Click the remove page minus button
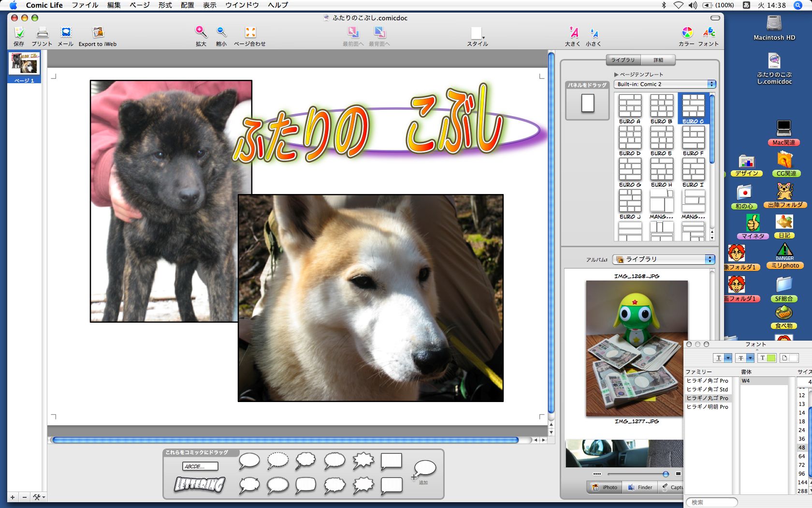Screen dimensions: 812x508 tap(25, 497)
